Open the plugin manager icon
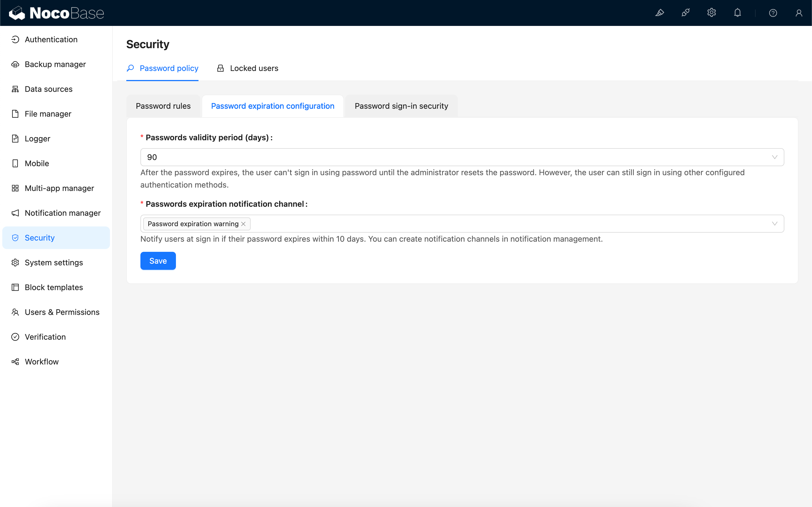This screenshot has height=507, width=812. (x=685, y=13)
